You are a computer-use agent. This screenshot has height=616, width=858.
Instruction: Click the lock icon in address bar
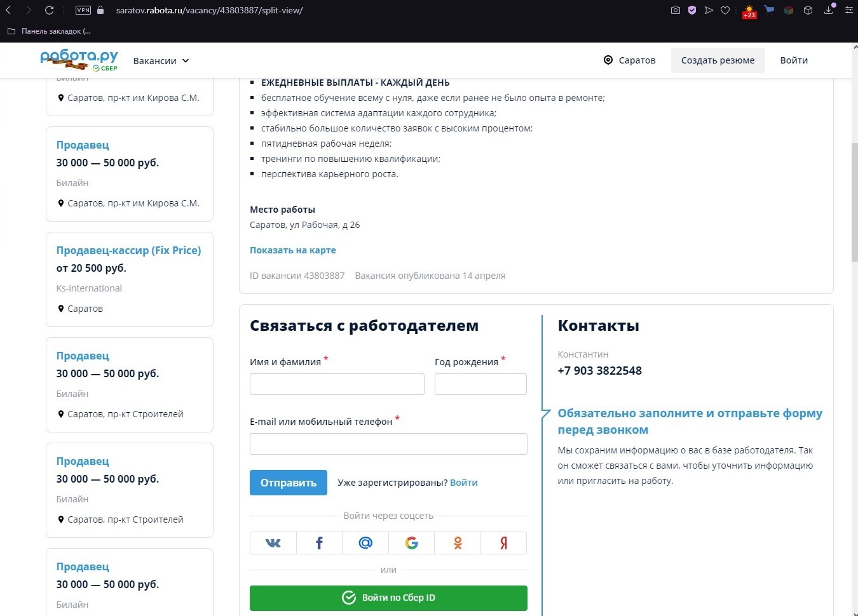(100, 10)
